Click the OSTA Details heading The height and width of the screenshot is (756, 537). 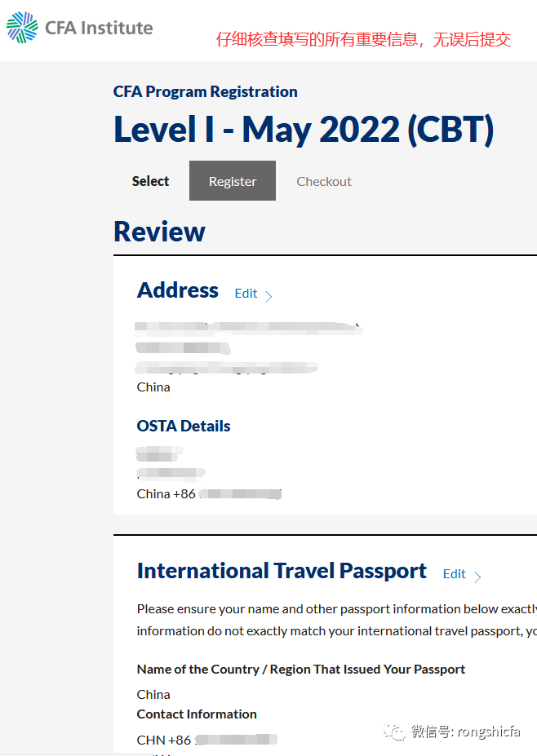184,427
